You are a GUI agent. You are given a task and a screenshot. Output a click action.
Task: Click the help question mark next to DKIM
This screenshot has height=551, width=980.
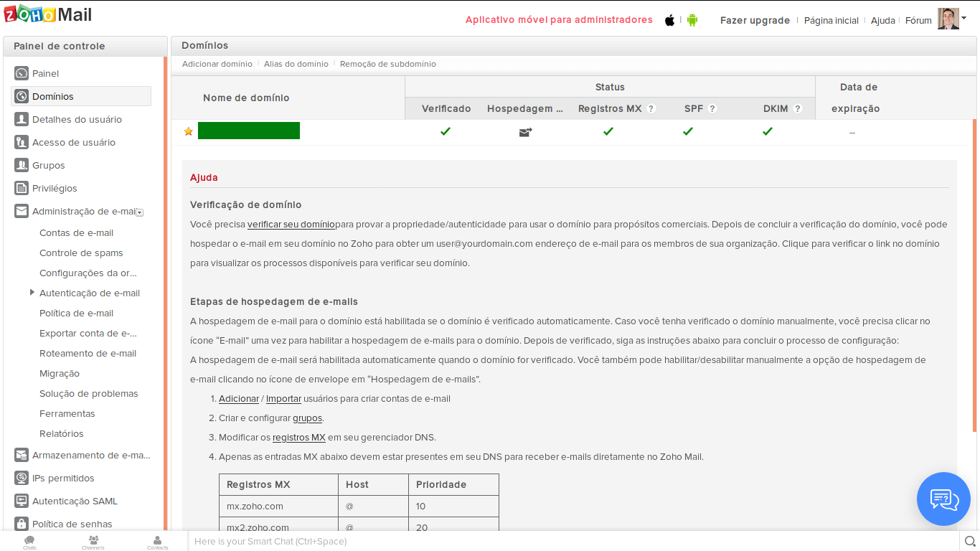pyautogui.click(x=798, y=109)
